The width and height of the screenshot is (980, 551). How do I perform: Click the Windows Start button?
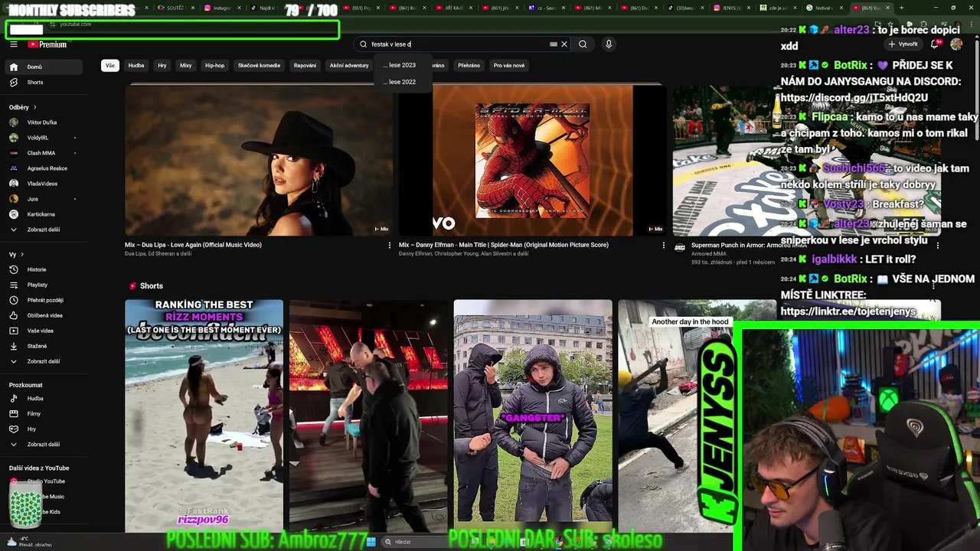[371, 542]
